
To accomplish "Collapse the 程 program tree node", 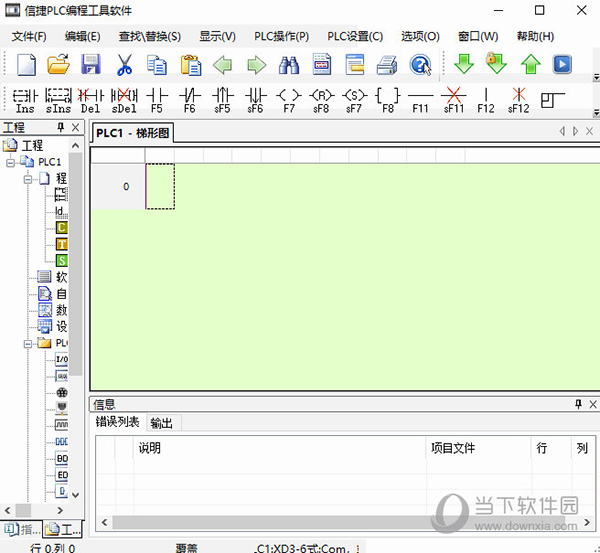I will 28,179.
